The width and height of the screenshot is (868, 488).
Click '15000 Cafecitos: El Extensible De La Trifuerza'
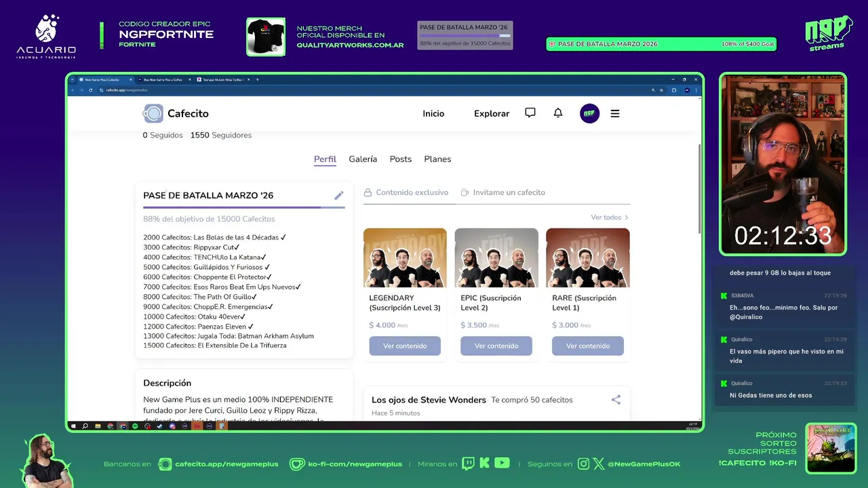215,346
